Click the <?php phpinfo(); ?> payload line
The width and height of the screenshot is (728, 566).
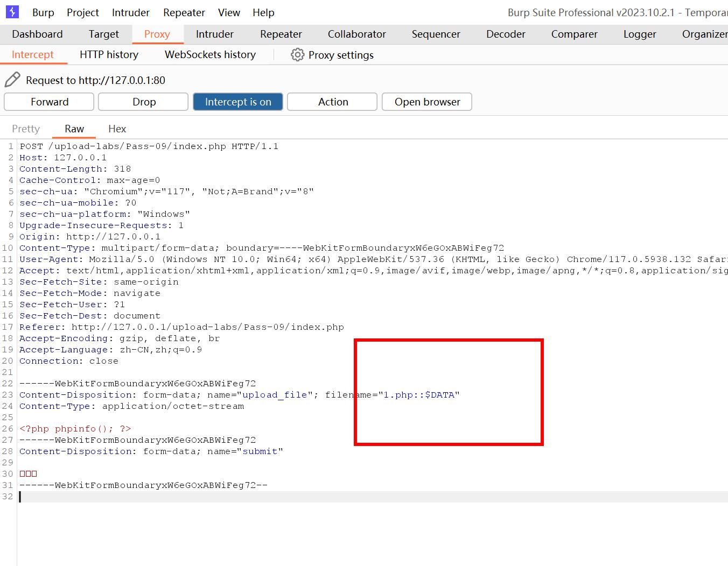75,429
